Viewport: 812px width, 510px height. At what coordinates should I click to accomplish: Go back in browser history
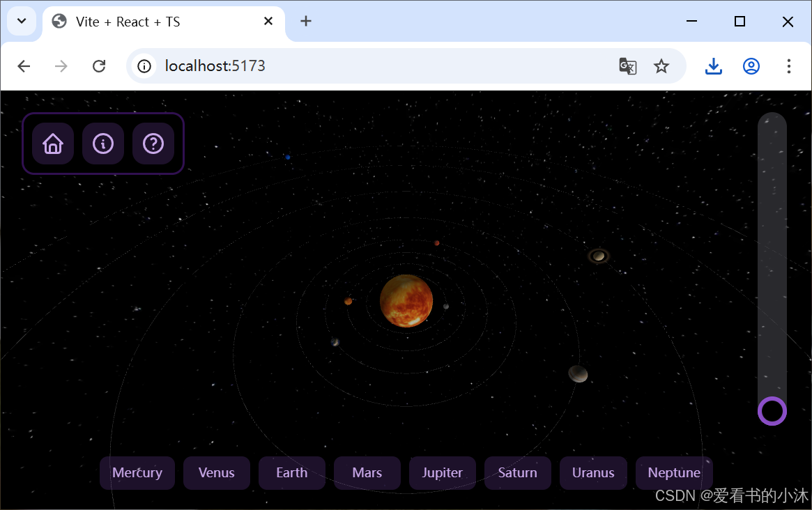coord(24,66)
